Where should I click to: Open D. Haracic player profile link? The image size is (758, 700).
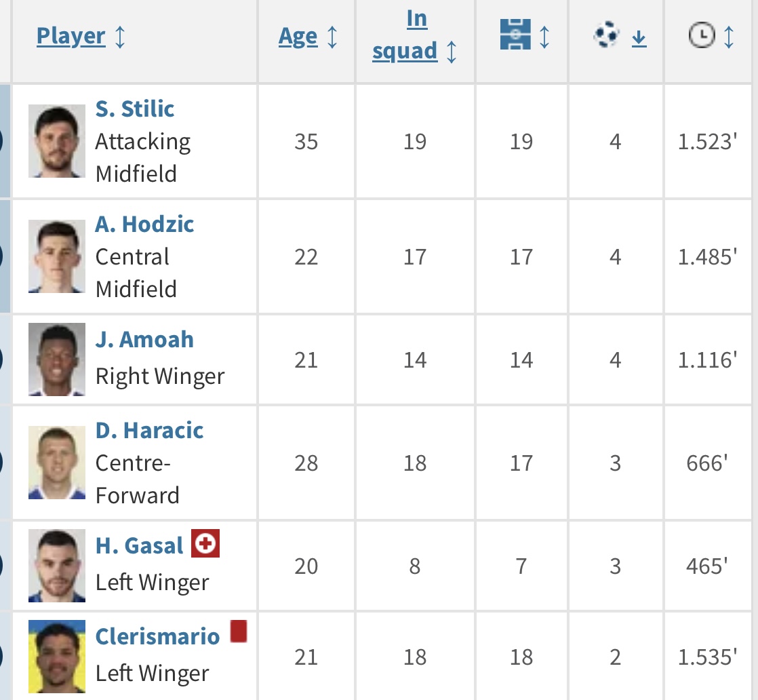tap(149, 430)
